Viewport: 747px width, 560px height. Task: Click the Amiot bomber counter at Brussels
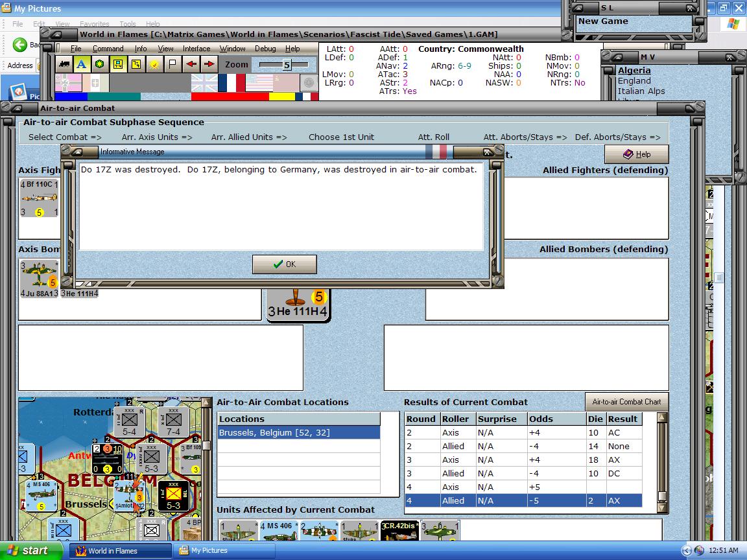129,496
